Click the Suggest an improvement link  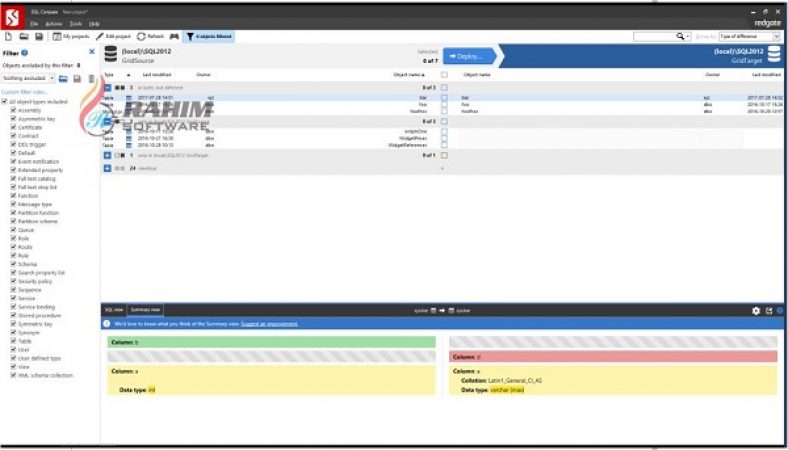[x=269, y=324]
